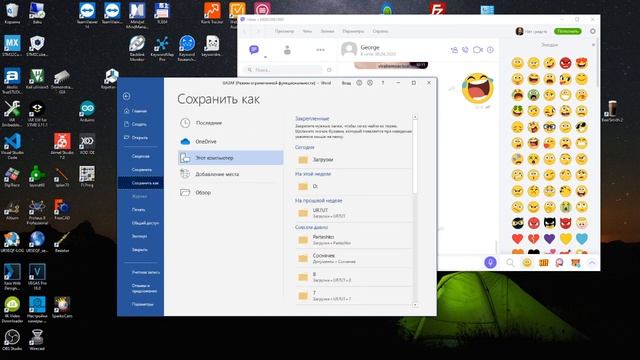Click Вход in Word title bar

click(346, 83)
